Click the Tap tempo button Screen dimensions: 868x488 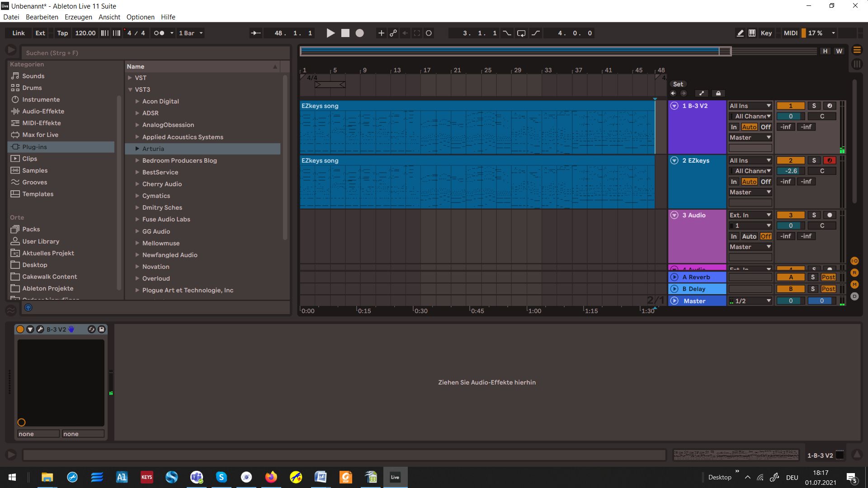pos(62,33)
